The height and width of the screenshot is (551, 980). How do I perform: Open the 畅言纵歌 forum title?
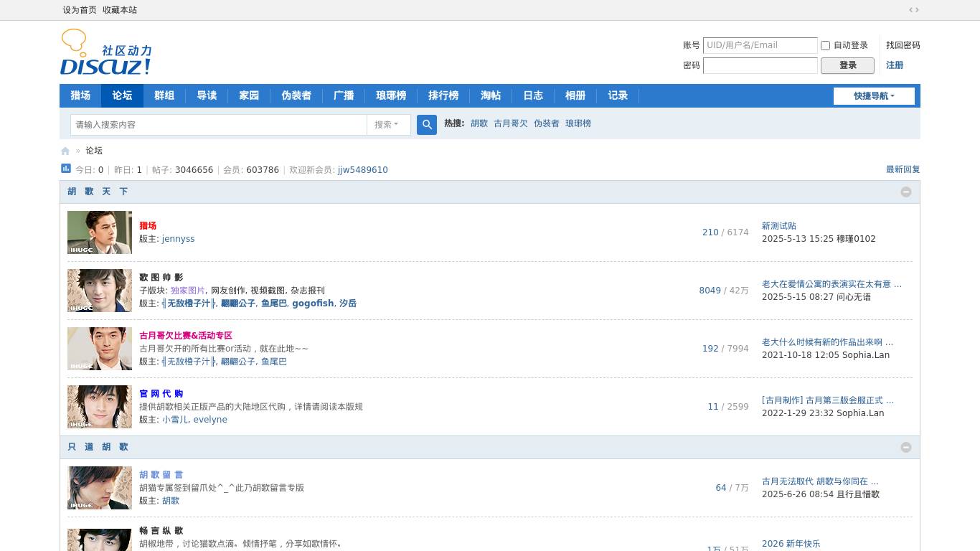(x=161, y=531)
